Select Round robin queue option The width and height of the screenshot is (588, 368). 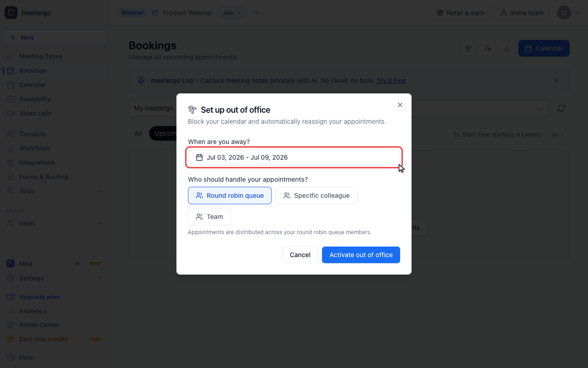point(230,195)
